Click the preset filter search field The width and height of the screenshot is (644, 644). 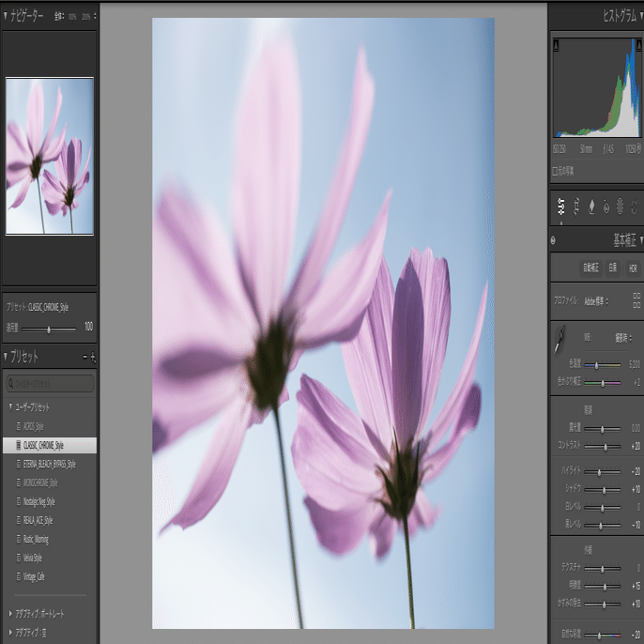[51, 384]
